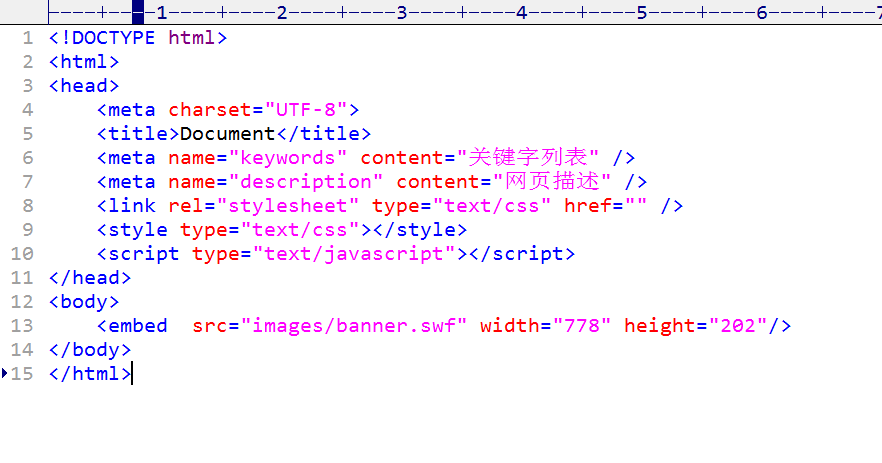Click the closing </body> tag

pyautogui.click(x=90, y=350)
